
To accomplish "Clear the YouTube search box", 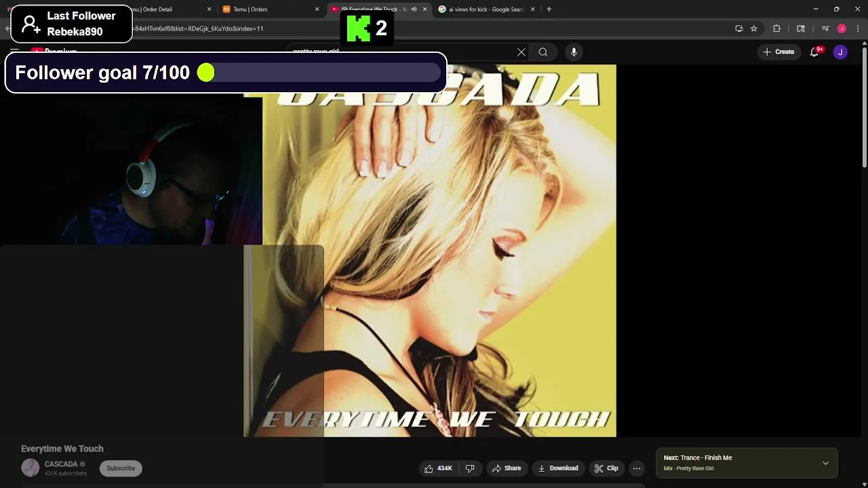I will coord(521,52).
